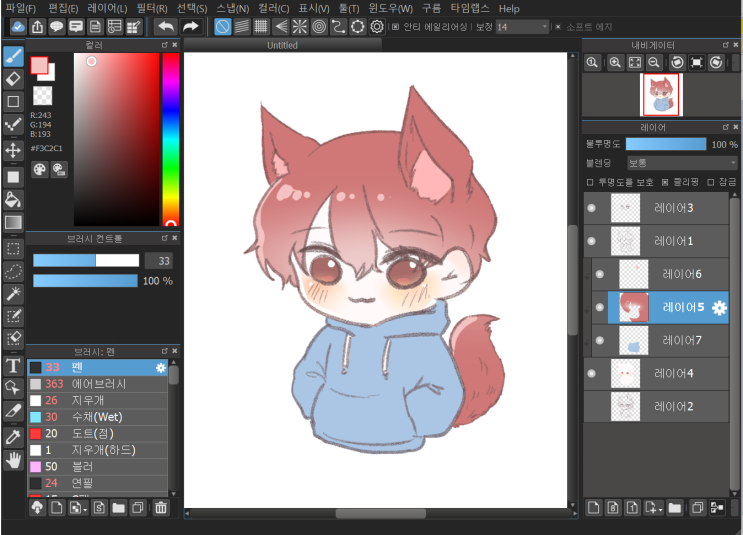Hide 레이어6 visibility dot
The image size is (743, 535).
tap(599, 274)
